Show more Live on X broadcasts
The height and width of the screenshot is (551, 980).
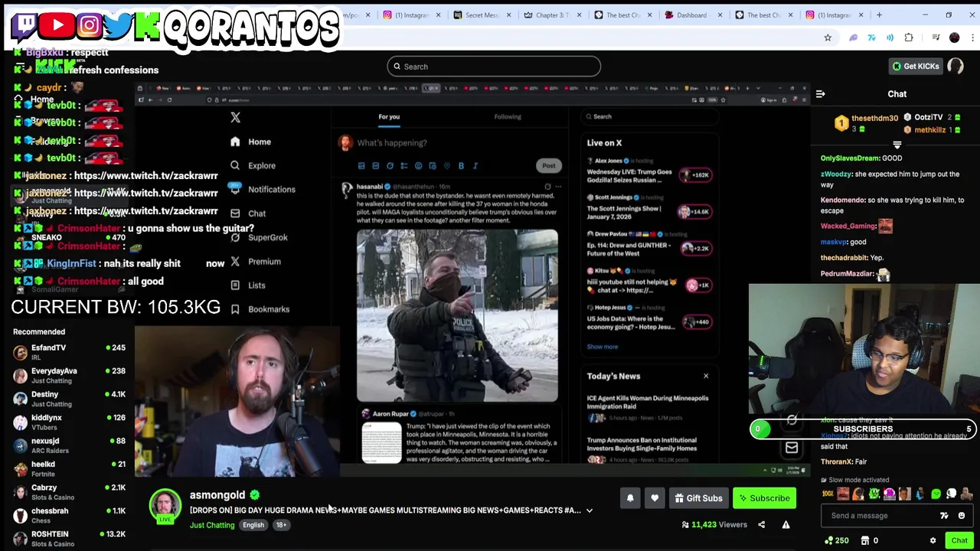coord(602,347)
